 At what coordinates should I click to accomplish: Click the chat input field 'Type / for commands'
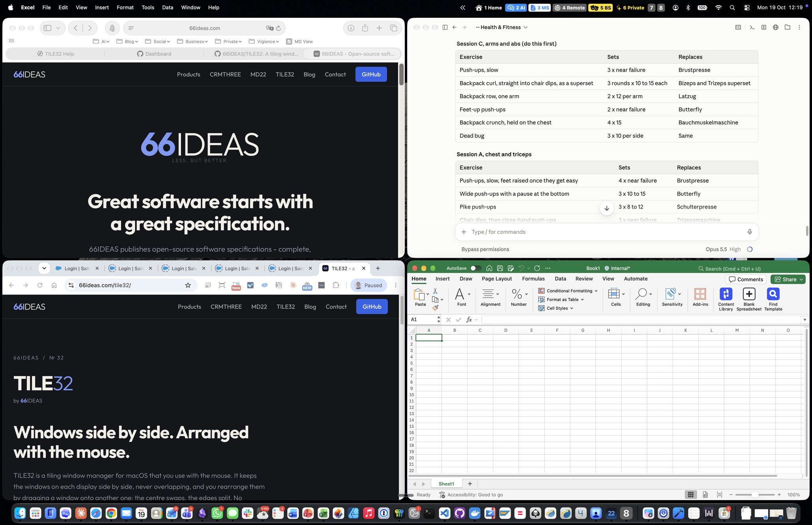point(606,232)
